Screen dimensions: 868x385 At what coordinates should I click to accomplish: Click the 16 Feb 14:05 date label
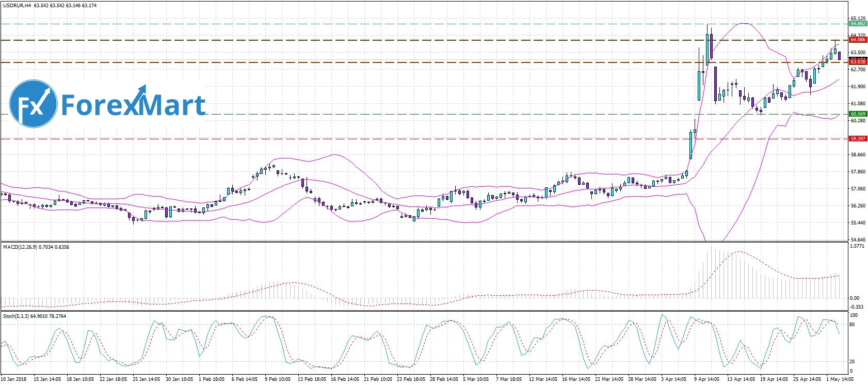click(345, 379)
